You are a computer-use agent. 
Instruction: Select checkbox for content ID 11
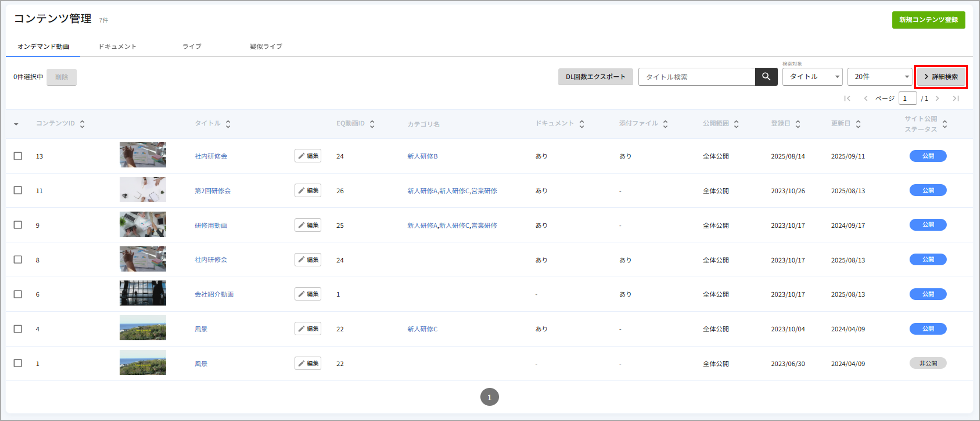point(18,190)
